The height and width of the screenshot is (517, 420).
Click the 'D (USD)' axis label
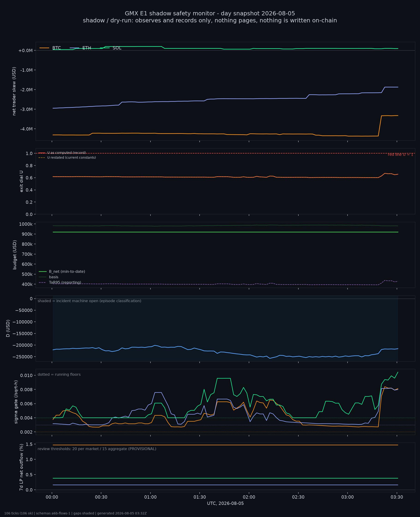(8, 328)
